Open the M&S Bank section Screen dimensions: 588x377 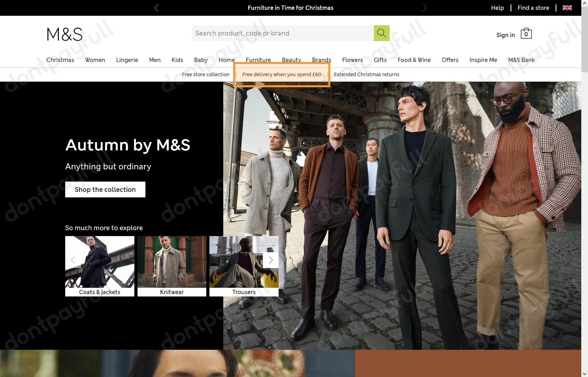(x=521, y=60)
